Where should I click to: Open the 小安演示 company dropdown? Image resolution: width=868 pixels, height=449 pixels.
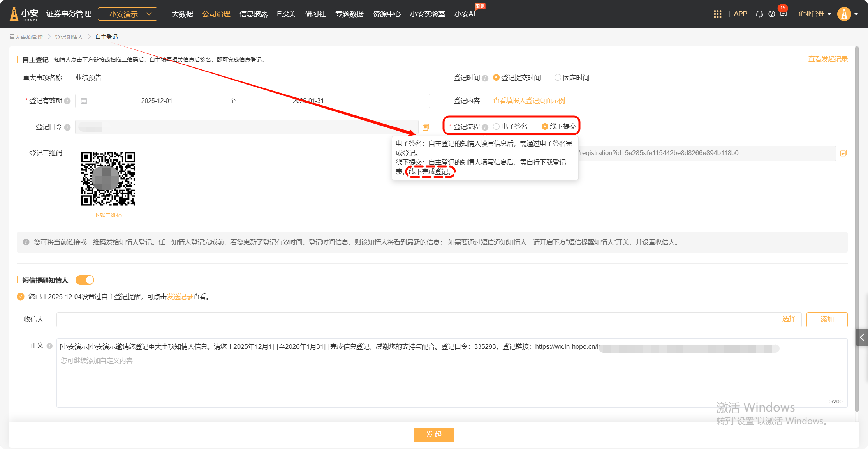coord(127,14)
